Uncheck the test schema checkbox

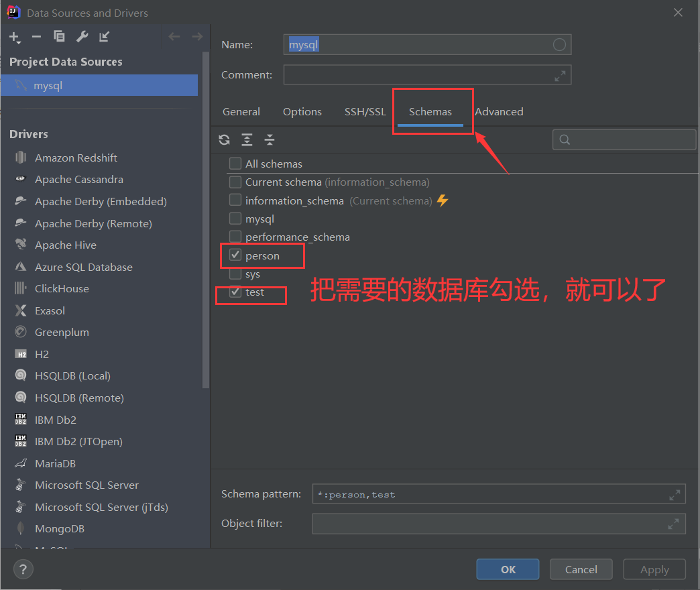point(235,292)
